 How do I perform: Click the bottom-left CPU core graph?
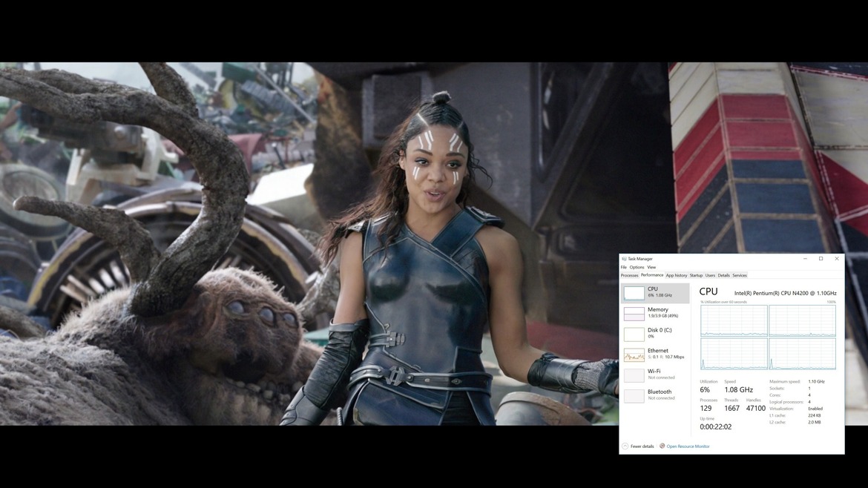pyautogui.click(x=734, y=354)
